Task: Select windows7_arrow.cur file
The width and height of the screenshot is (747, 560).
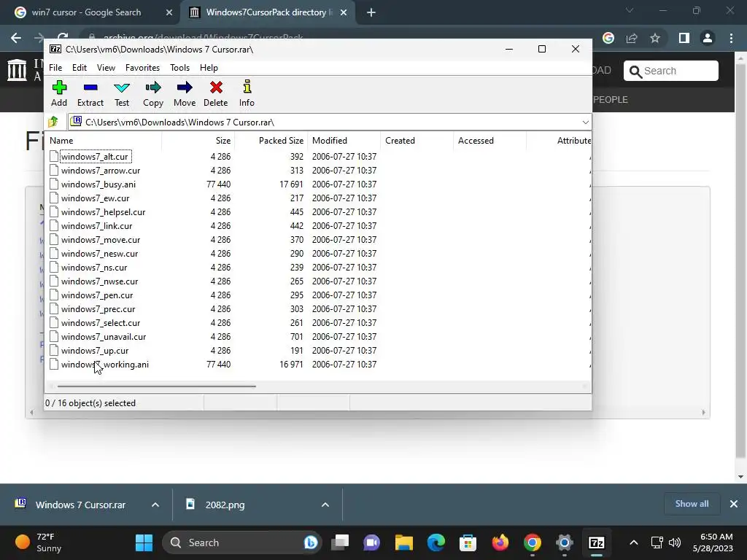Action: point(101,171)
